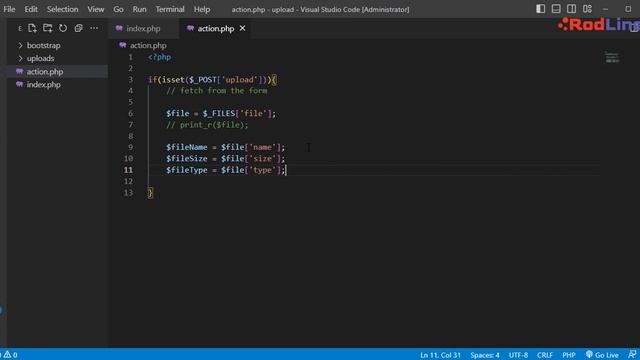Open the Help menu
The width and height of the screenshot is (640, 360).
point(202,9)
